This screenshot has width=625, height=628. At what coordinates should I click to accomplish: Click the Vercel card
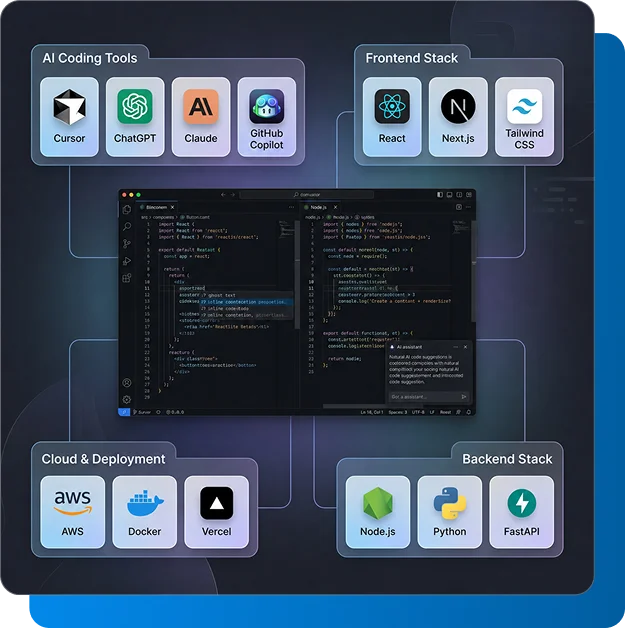coord(217,512)
